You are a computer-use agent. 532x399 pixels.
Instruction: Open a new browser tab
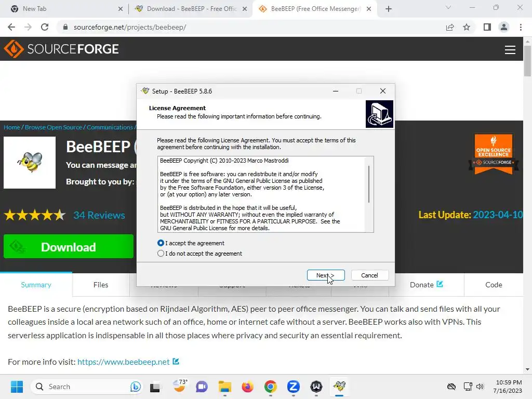389,9
